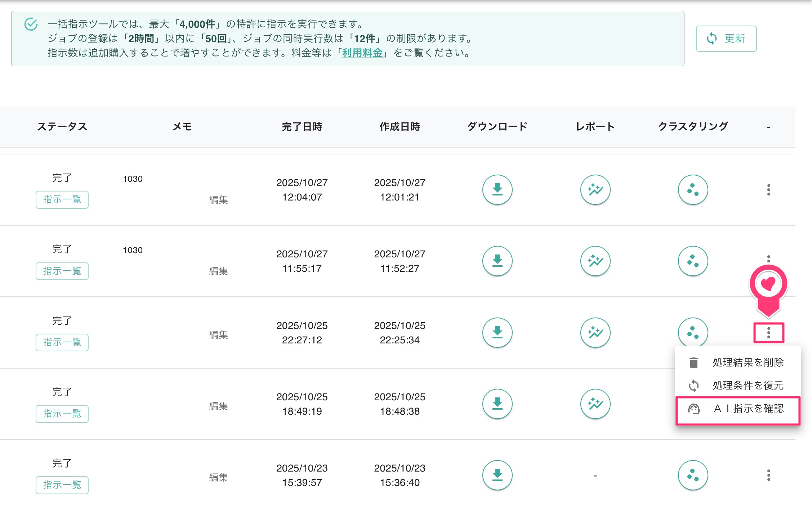Select 処理条件を復元 menu entry
The image size is (812, 509).
point(738,386)
